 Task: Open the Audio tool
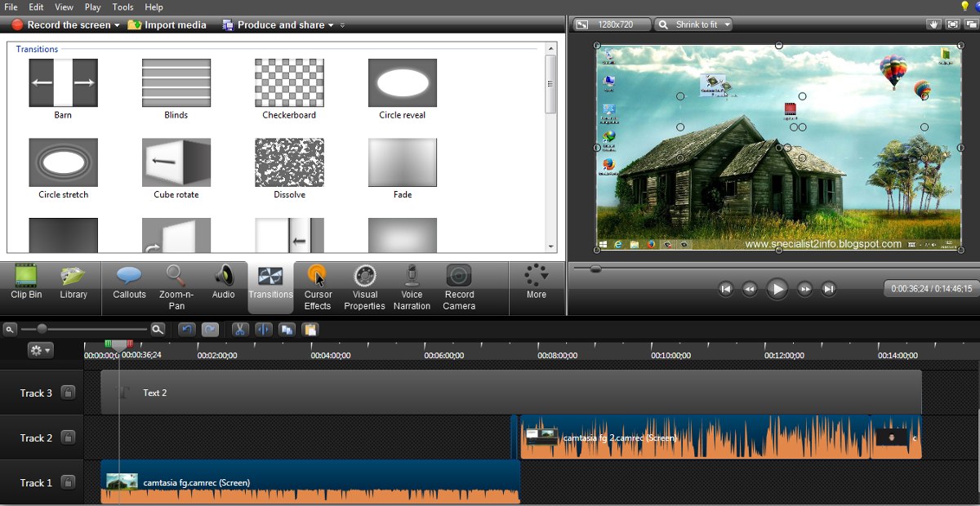tap(224, 283)
